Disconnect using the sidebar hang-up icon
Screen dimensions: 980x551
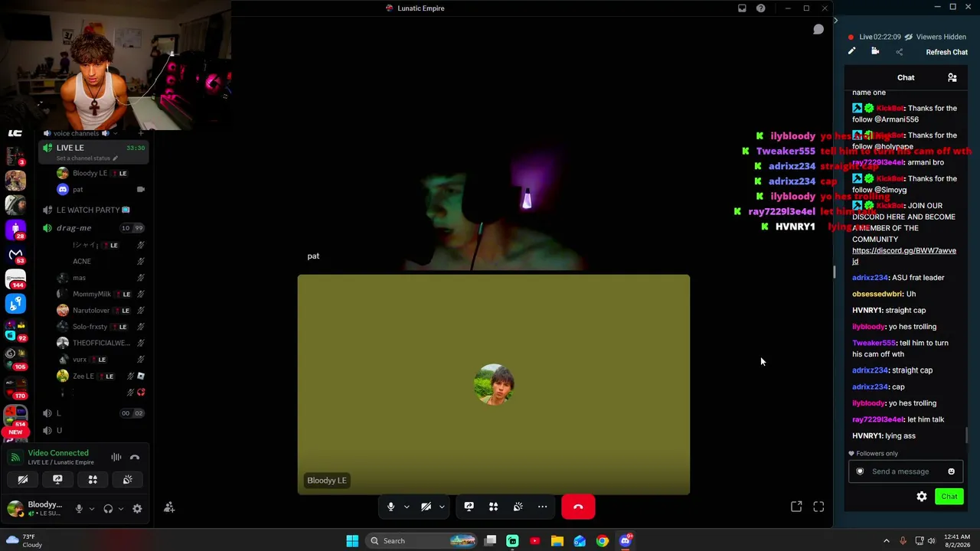(135, 458)
